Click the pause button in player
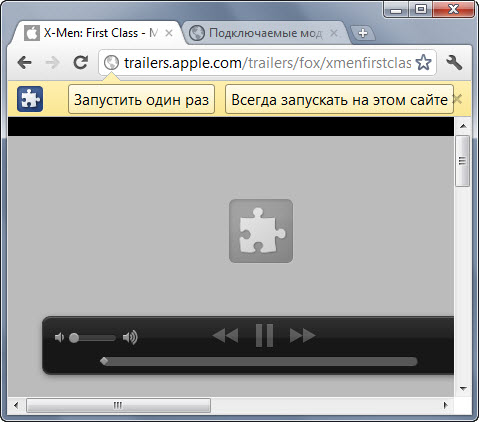 (x=265, y=335)
